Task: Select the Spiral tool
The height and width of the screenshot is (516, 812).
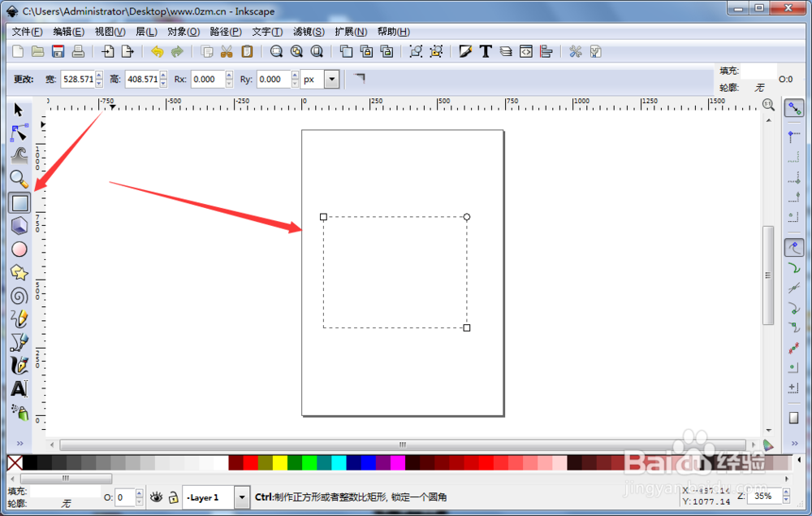Action: (x=19, y=296)
